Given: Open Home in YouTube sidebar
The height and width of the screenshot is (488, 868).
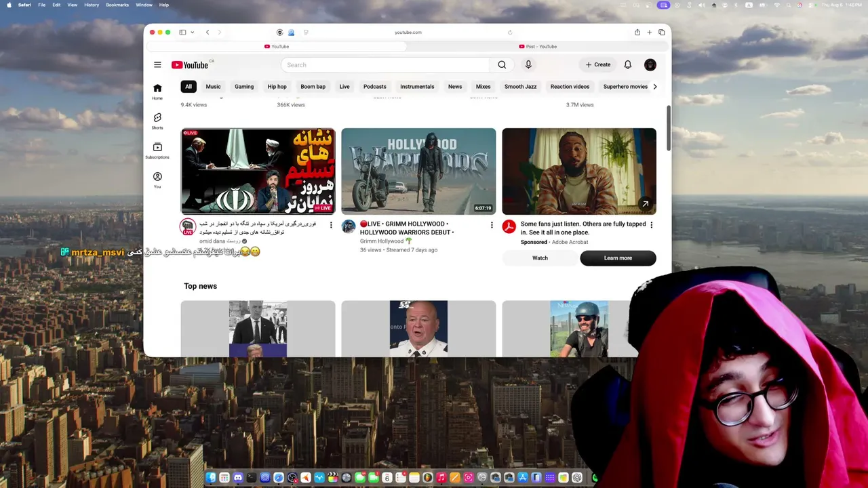Looking at the screenshot, I should tap(157, 91).
